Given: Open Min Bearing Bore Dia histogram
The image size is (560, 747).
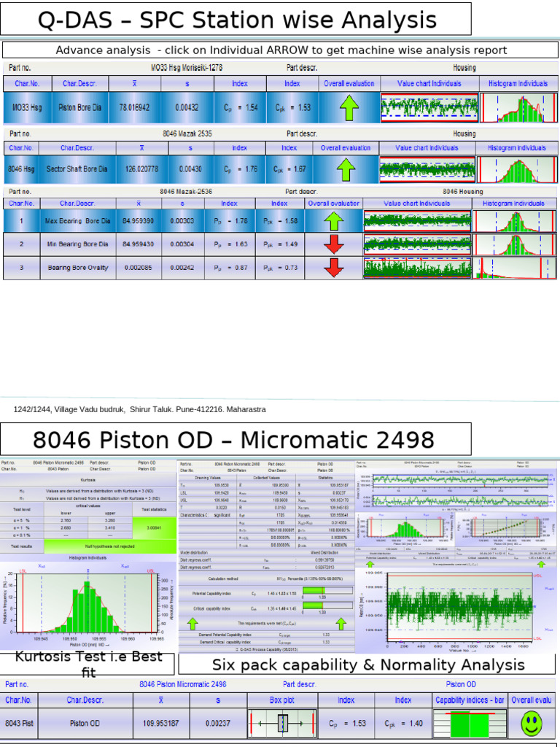Looking at the screenshot, I should [x=514, y=244].
